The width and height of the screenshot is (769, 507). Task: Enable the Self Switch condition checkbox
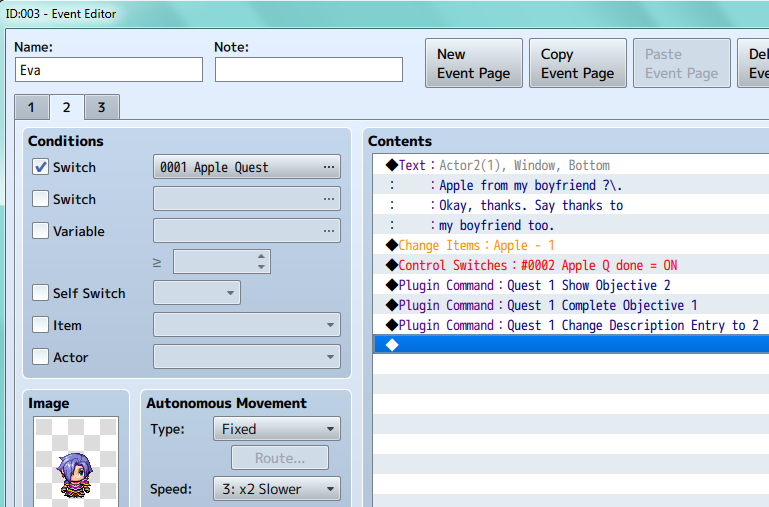coord(40,293)
